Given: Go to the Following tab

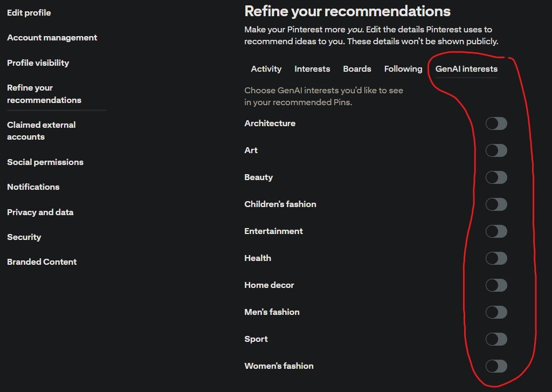Looking at the screenshot, I should pyautogui.click(x=403, y=69).
